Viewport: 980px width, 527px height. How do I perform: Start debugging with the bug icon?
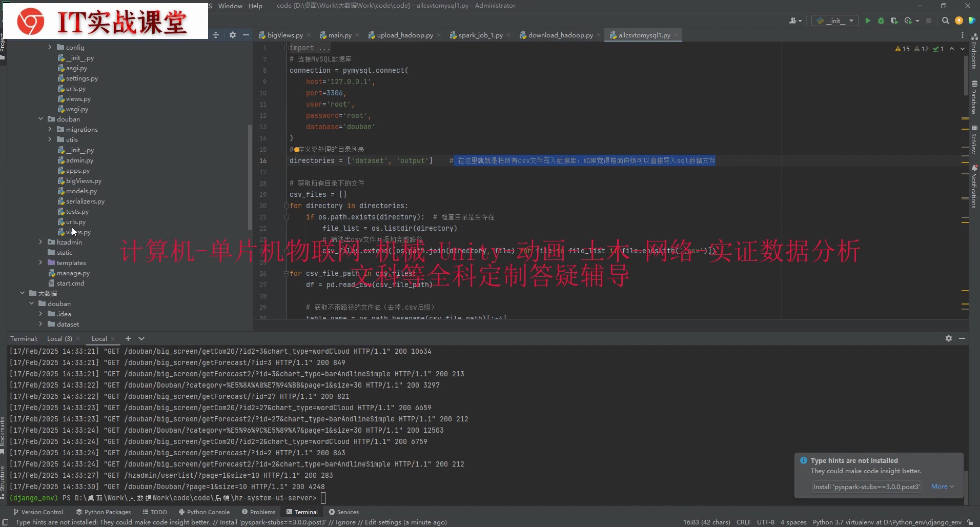(x=881, y=21)
